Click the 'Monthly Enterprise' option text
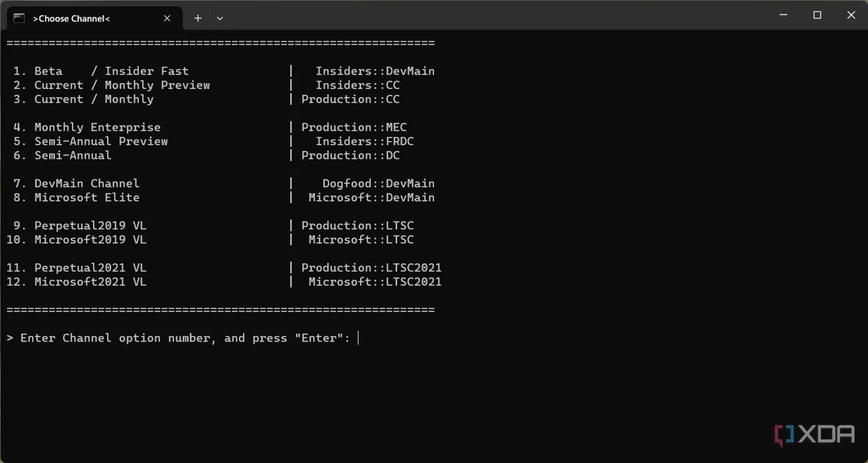868x463 pixels. tap(97, 127)
